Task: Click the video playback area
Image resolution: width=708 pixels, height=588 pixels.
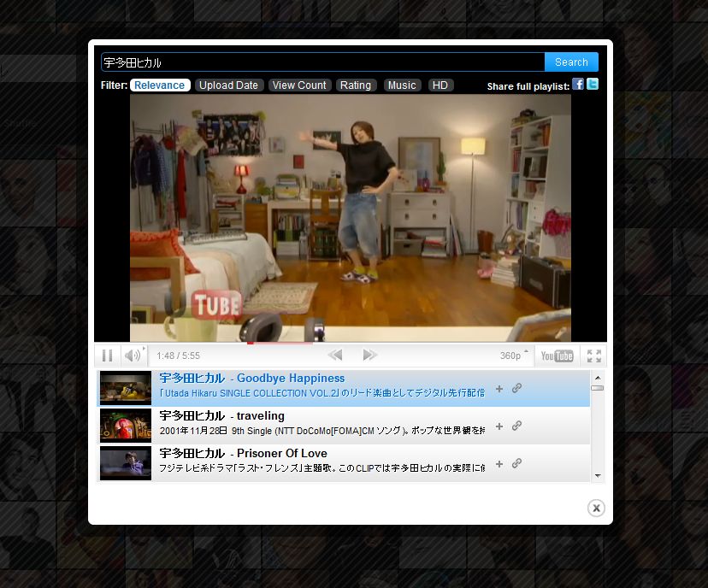Action: point(351,218)
